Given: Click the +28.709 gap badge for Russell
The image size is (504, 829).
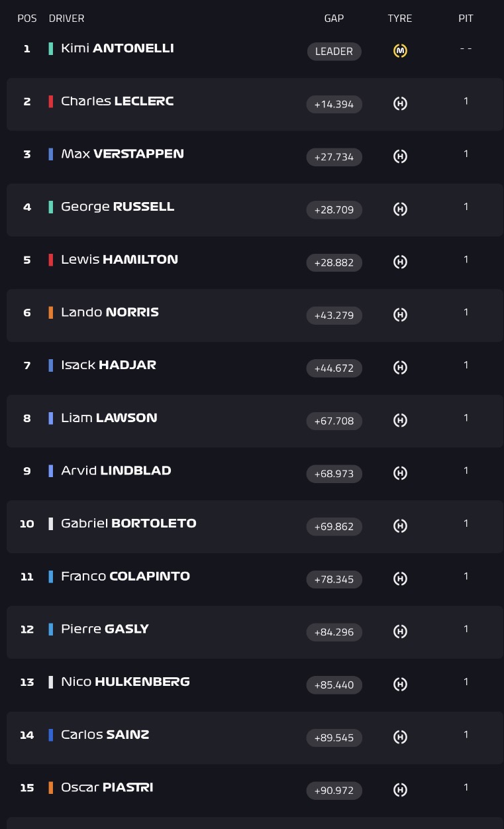Looking at the screenshot, I should tap(334, 209).
